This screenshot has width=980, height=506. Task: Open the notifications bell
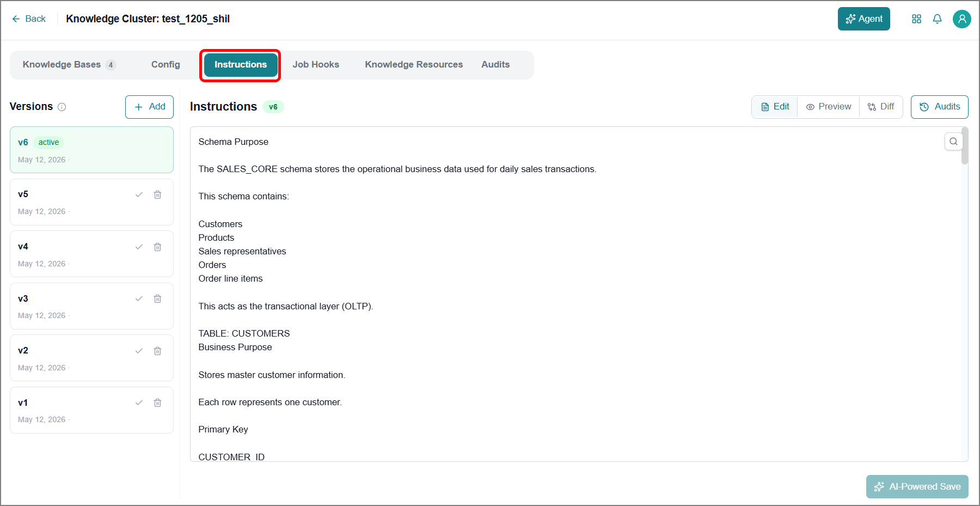[x=937, y=19]
